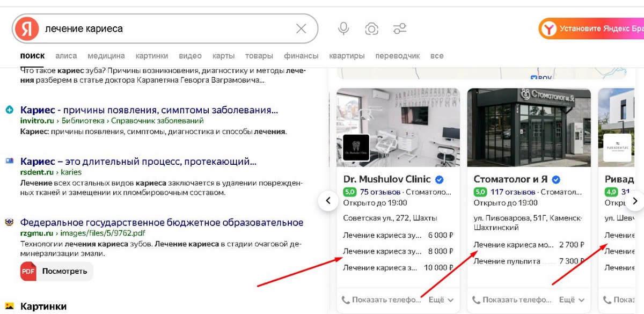Open image search with camera icon
The height and width of the screenshot is (314, 644).
pyautogui.click(x=371, y=29)
